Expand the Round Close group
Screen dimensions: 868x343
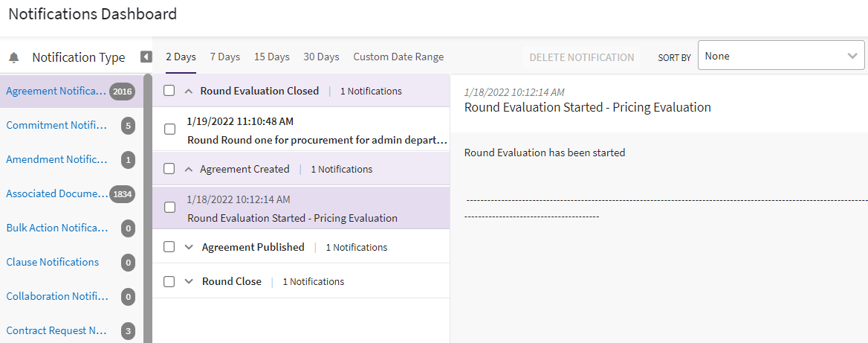click(189, 281)
